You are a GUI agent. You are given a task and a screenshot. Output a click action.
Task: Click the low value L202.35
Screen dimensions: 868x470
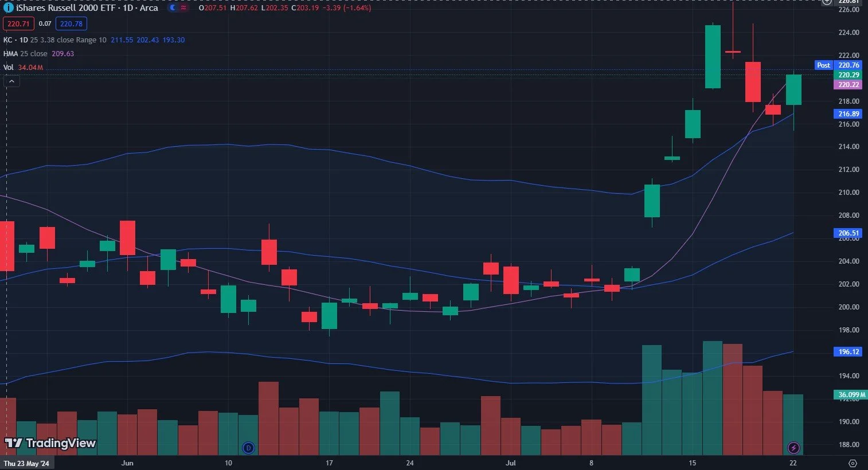coord(275,8)
